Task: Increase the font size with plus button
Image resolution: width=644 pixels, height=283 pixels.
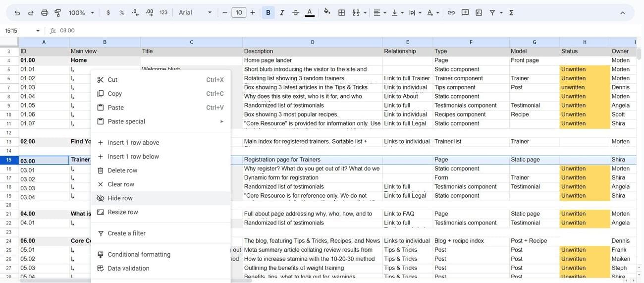Action: (253, 12)
